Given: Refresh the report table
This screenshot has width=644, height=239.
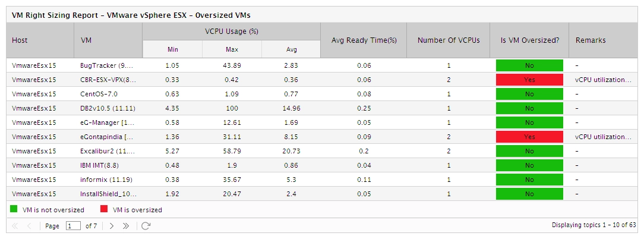Looking at the screenshot, I should point(146,226).
